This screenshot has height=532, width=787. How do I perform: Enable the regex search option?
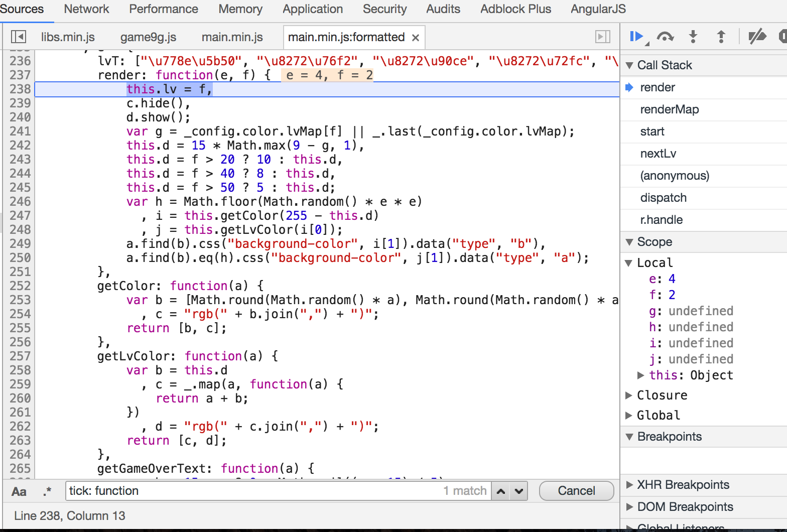[x=47, y=491]
